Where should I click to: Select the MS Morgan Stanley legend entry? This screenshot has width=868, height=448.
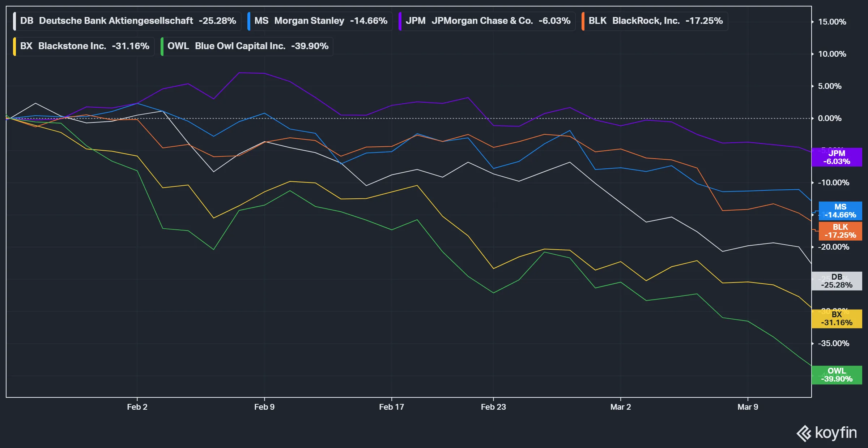point(320,21)
